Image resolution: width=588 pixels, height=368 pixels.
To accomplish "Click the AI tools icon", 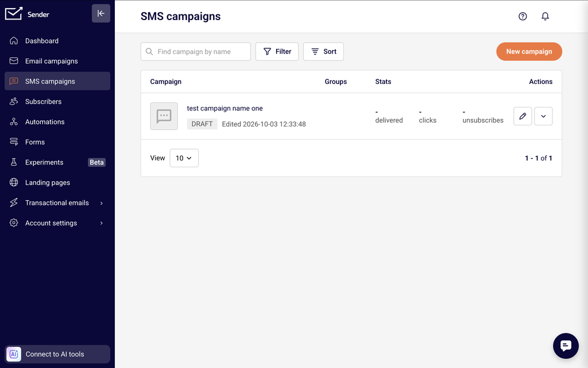I will point(14,354).
